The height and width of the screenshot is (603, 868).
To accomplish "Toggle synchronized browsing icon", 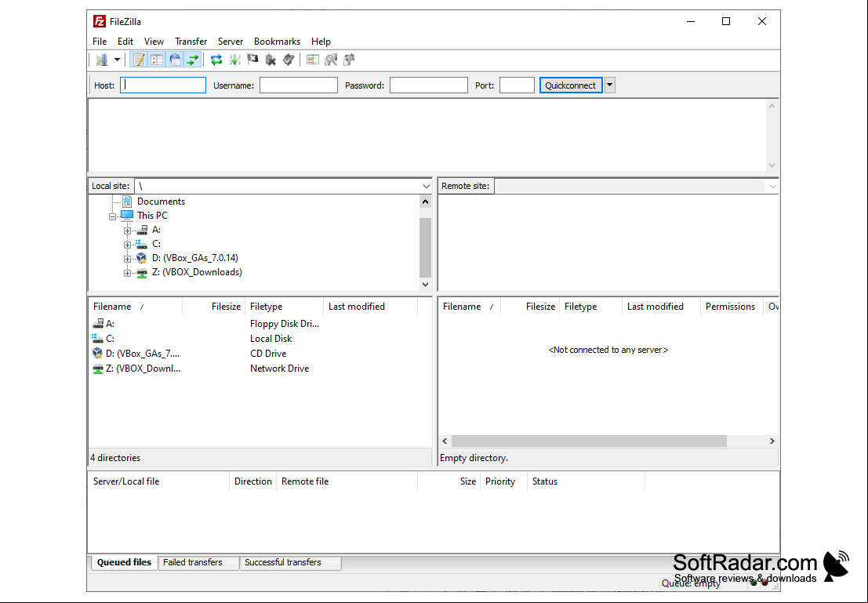I will tap(349, 60).
